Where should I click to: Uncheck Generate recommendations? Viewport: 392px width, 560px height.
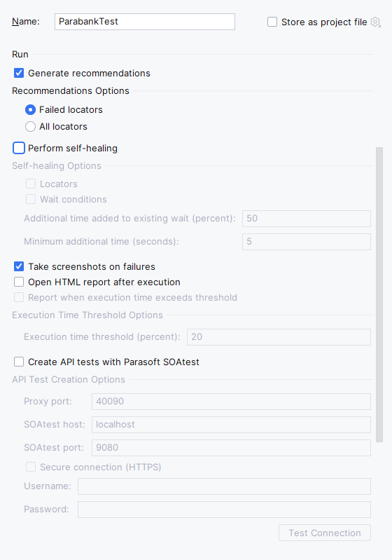19,73
